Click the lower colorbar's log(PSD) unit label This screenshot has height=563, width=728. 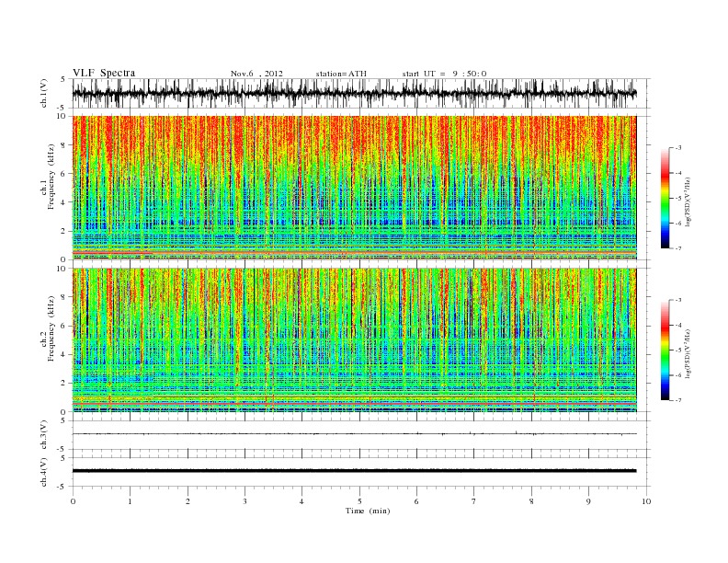tap(688, 353)
